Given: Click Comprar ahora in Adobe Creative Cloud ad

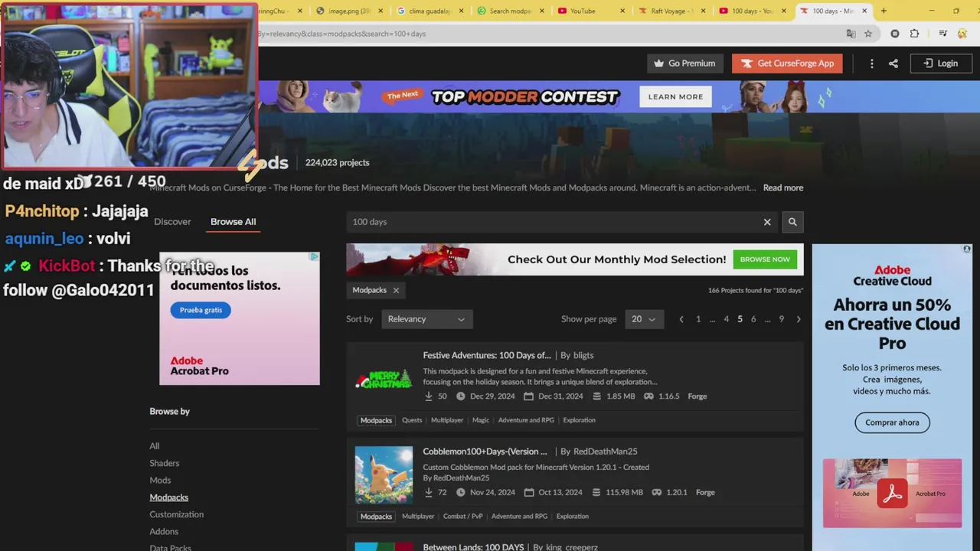Looking at the screenshot, I should click(892, 422).
